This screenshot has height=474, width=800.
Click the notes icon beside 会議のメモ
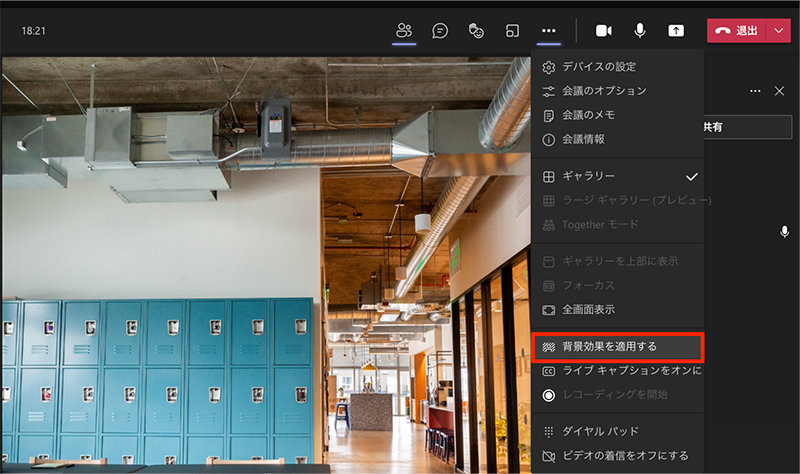click(548, 116)
